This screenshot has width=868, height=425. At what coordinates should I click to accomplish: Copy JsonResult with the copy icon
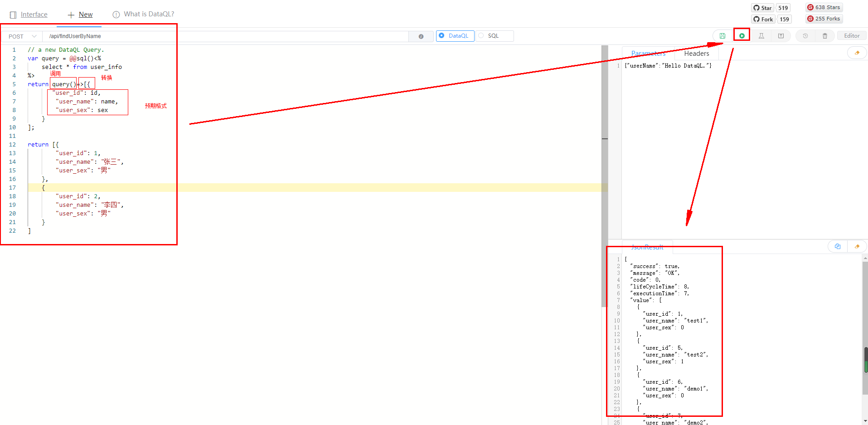(x=838, y=246)
